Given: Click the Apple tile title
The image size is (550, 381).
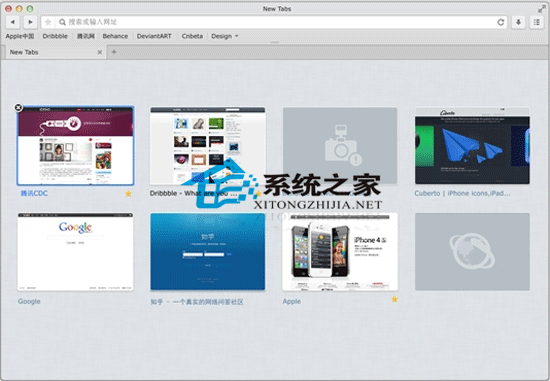Looking at the screenshot, I should coord(292,301).
